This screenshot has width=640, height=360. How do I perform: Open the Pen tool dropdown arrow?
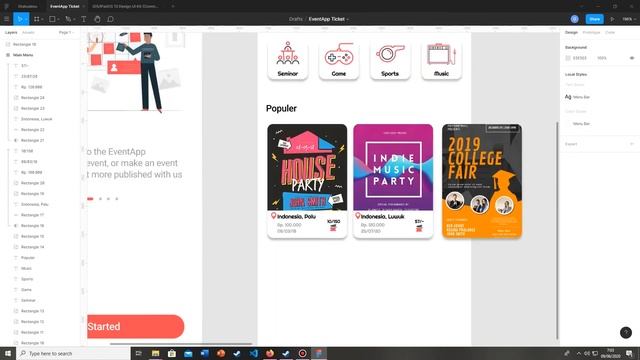coord(74,19)
